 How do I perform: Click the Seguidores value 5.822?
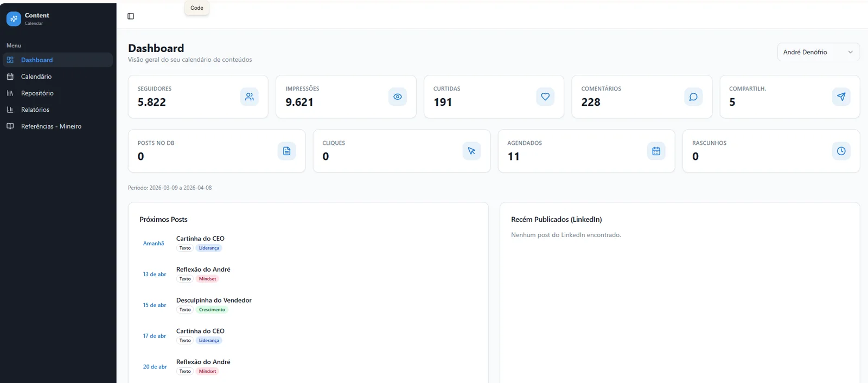tap(152, 102)
